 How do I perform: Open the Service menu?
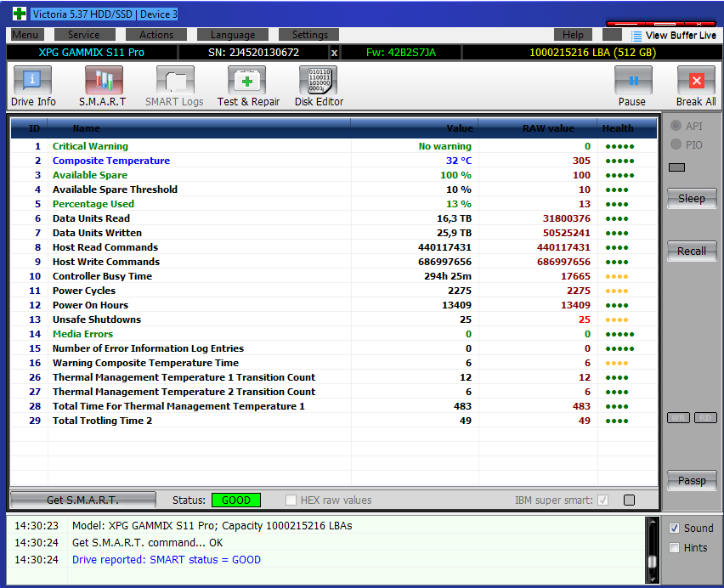[x=83, y=35]
